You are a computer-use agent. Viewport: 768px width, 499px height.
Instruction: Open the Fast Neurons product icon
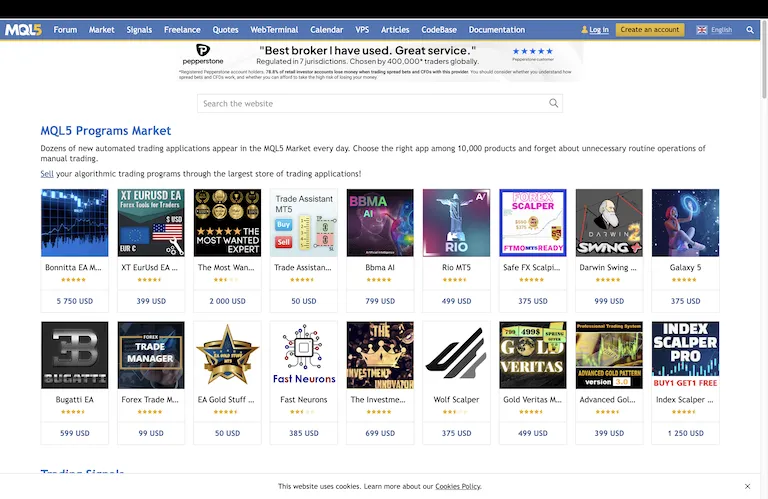[x=303, y=355]
